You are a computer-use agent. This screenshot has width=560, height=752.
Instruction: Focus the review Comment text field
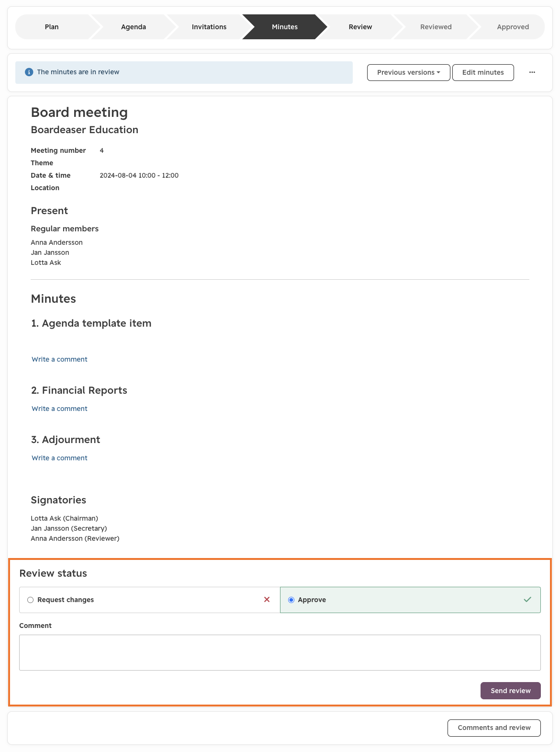280,652
